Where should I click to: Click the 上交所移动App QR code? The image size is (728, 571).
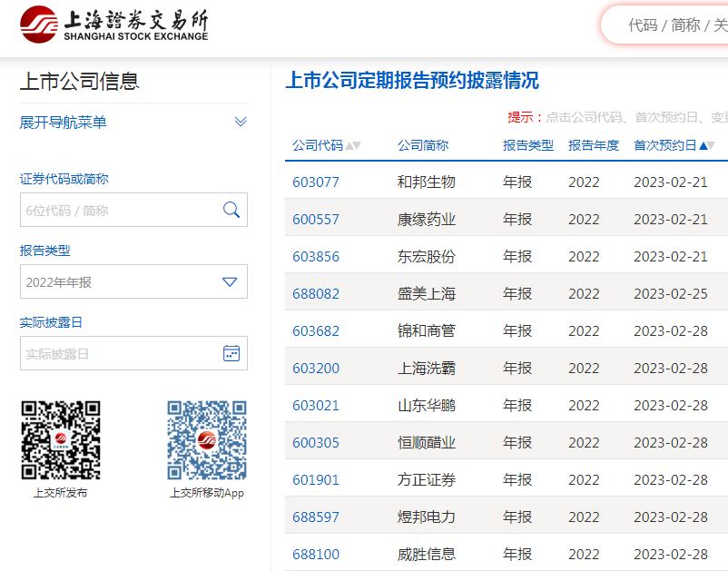(x=207, y=440)
